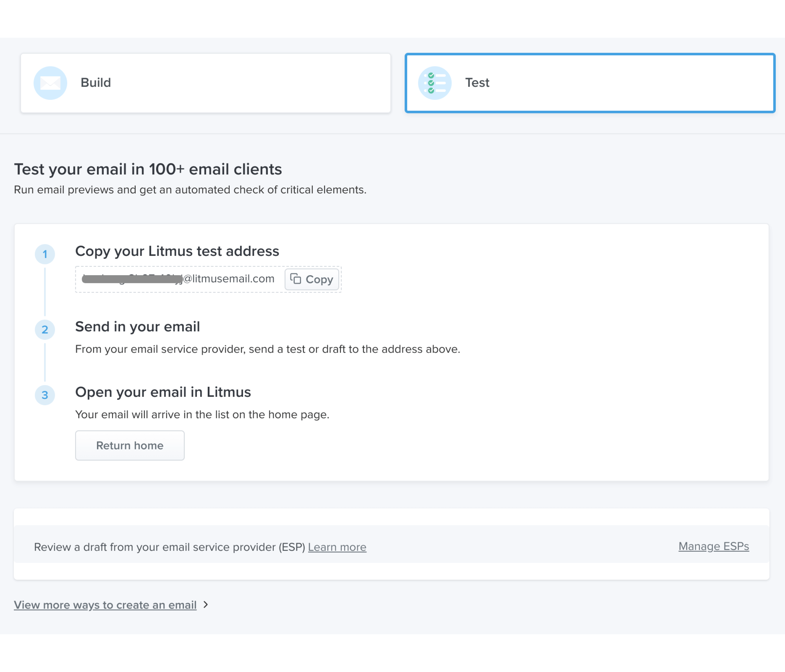785x672 pixels.
Task: Click the Copy your Litmus test address heading
Action: point(177,251)
